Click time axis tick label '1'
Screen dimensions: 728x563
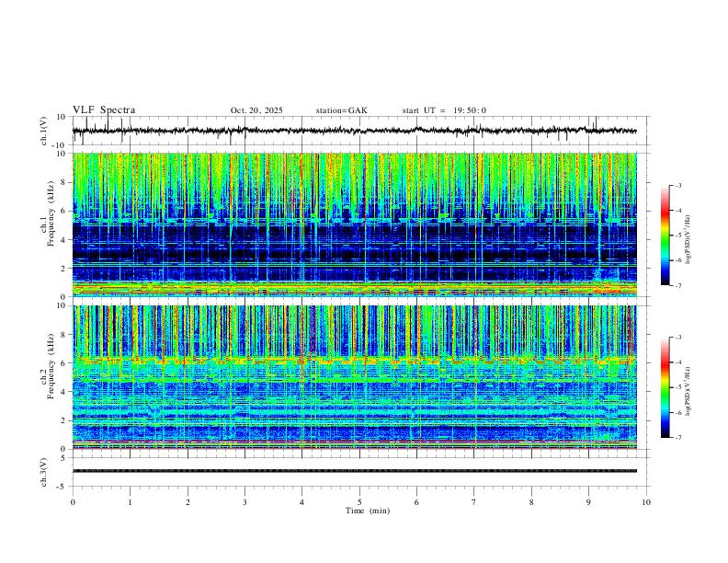click(x=131, y=502)
